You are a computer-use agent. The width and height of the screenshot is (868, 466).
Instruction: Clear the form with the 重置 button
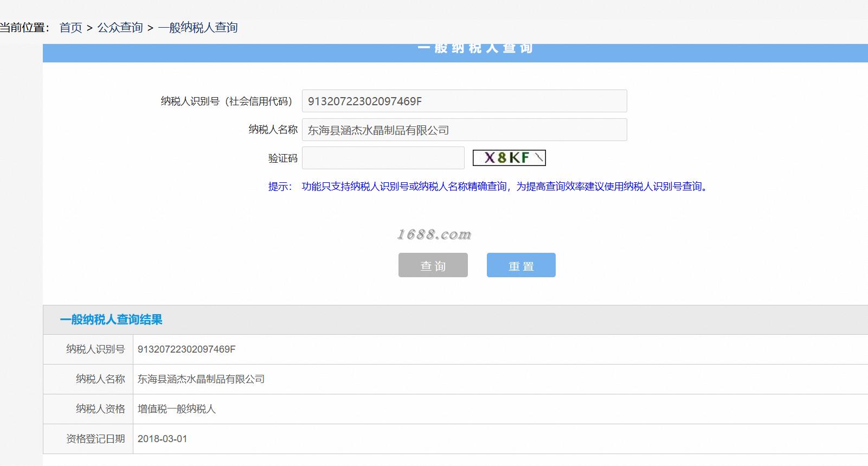coord(521,265)
